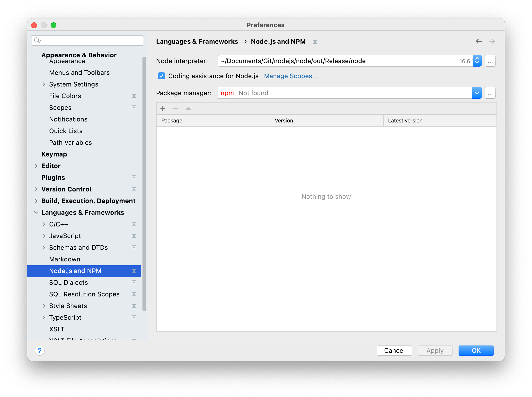Click the remove package minus icon
Screen dimensions: 532x397
[175, 108]
